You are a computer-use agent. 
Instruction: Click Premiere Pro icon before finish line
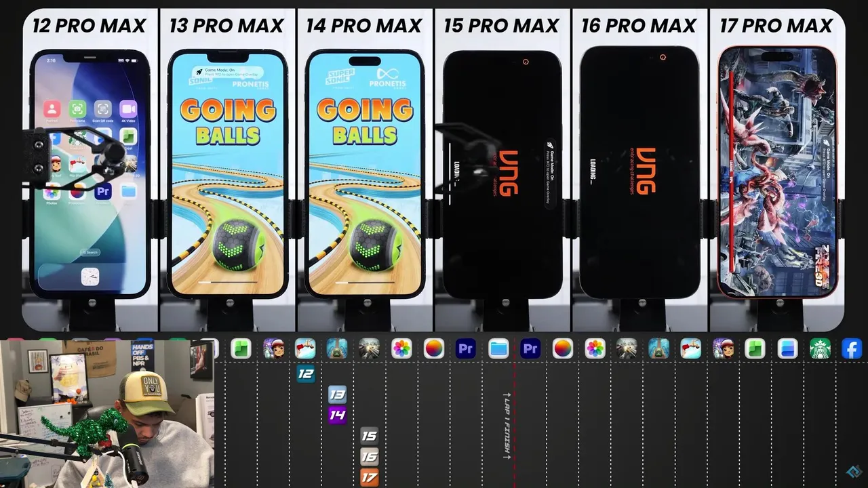coord(466,348)
